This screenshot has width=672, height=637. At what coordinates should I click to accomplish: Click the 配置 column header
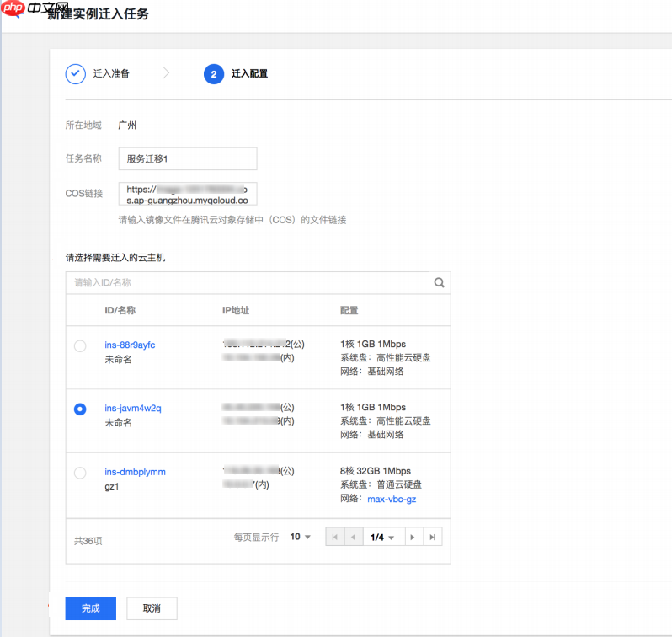349,310
